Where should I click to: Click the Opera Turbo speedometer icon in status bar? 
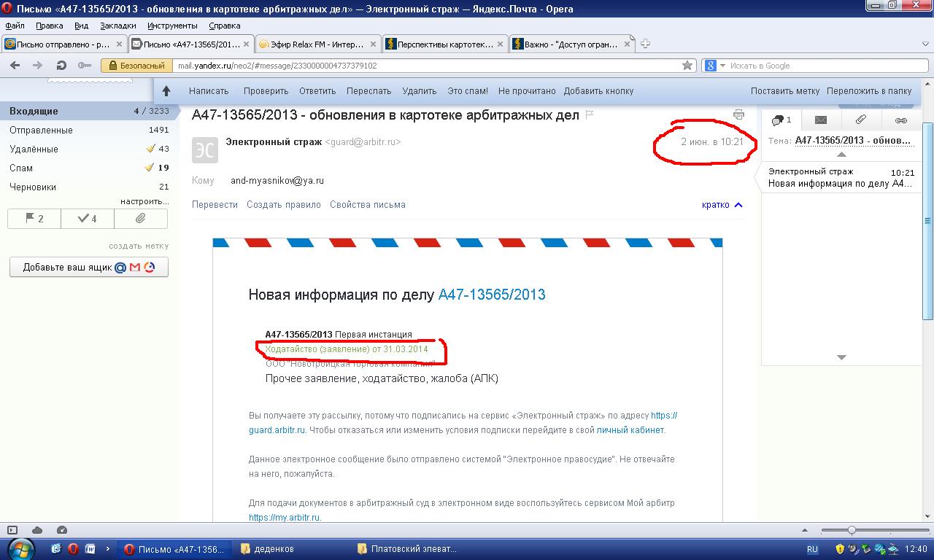tap(62, 530)
